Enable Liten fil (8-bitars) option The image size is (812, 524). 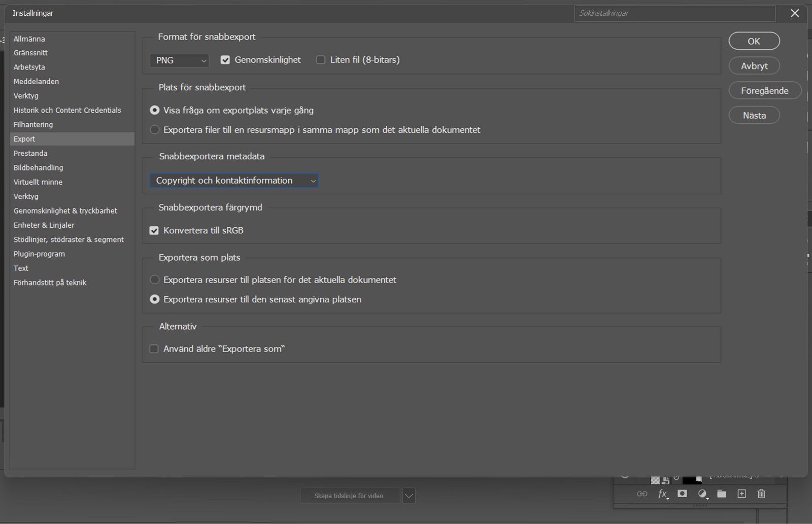click(x=321, y=60)
